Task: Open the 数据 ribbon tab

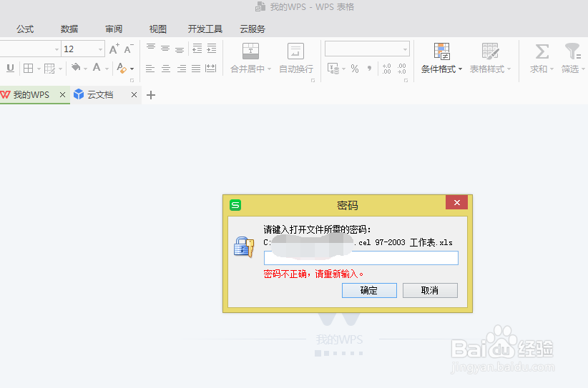Action: (69, 29)
